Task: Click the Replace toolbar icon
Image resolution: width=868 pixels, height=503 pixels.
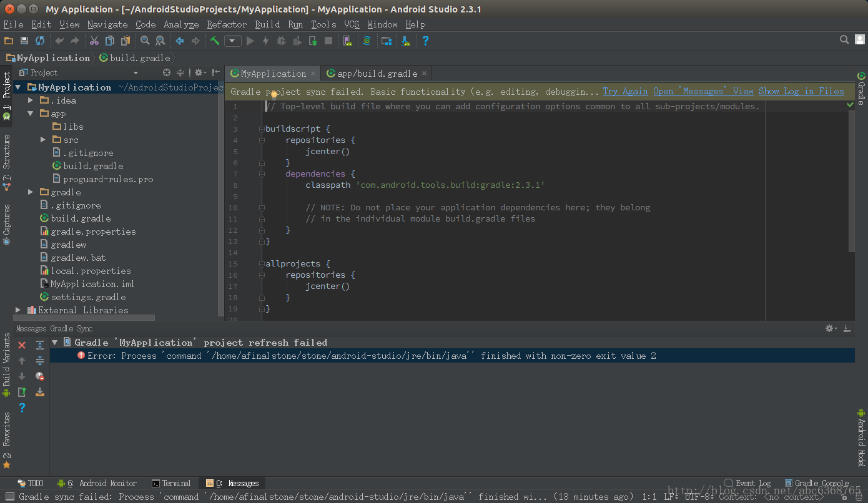Action: point(160,41)
